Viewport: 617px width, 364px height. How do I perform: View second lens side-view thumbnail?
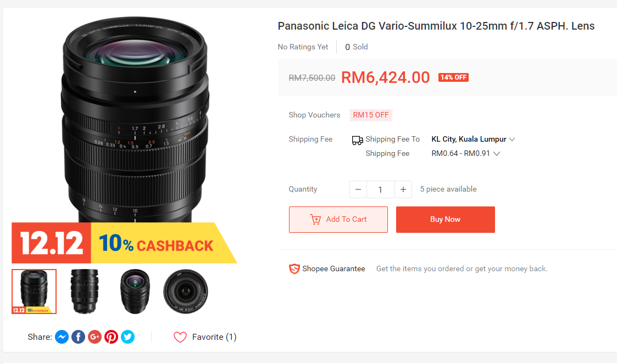click(x=84, y=292)
